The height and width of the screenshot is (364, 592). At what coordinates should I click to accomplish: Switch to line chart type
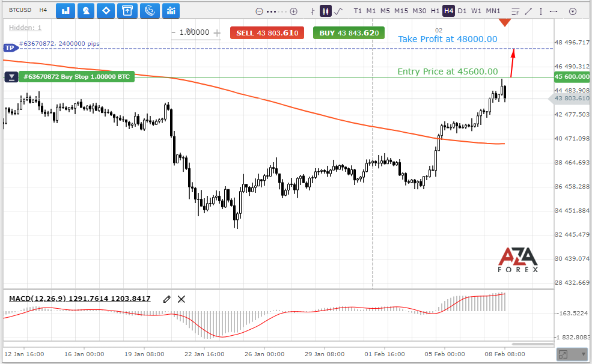tap(338, 11)
